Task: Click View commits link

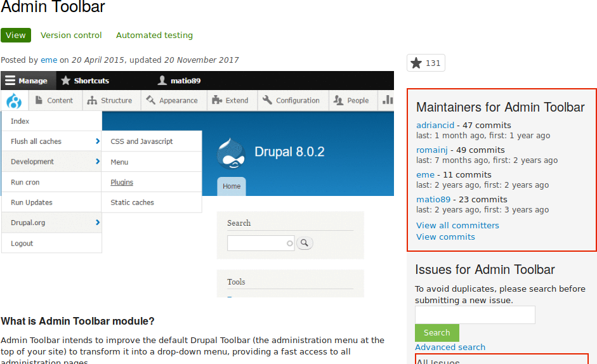Action: (445, 237)
